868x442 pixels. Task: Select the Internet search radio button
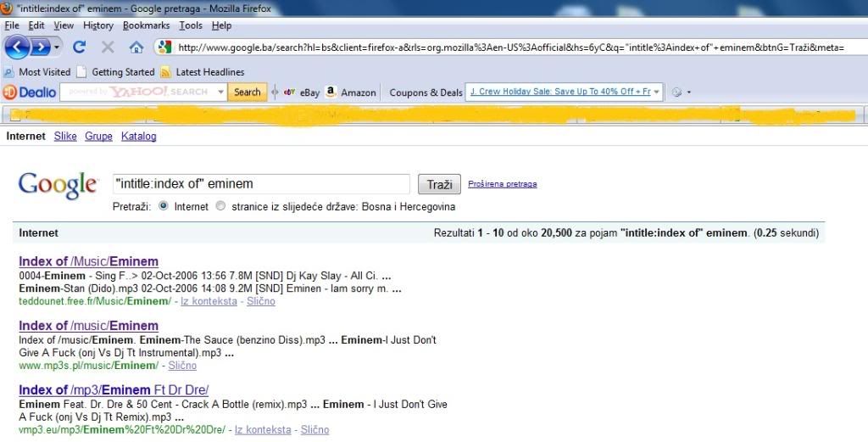(163, 206)
